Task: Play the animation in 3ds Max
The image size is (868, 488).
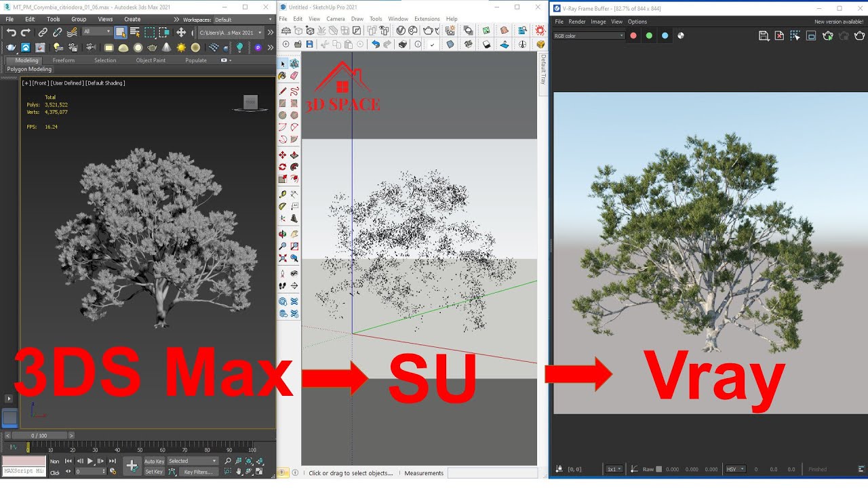Action: (x=90, y=461)
